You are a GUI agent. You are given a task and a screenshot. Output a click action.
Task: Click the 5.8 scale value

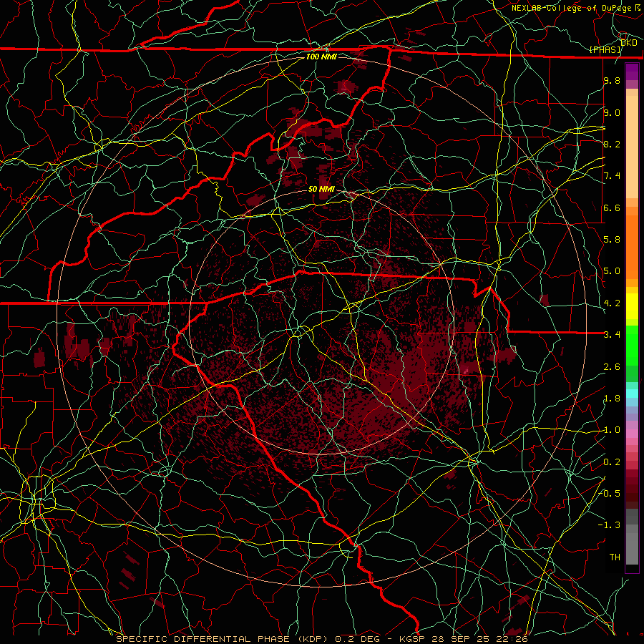tap(612, 240)
